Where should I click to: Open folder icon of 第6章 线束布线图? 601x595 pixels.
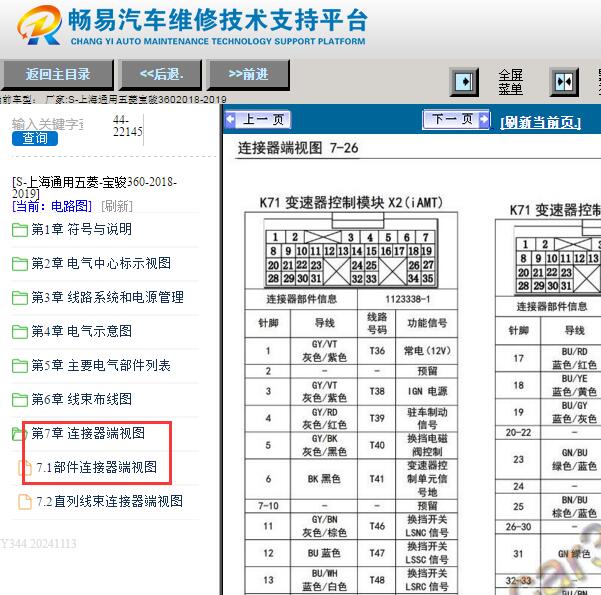click(20, 400)
